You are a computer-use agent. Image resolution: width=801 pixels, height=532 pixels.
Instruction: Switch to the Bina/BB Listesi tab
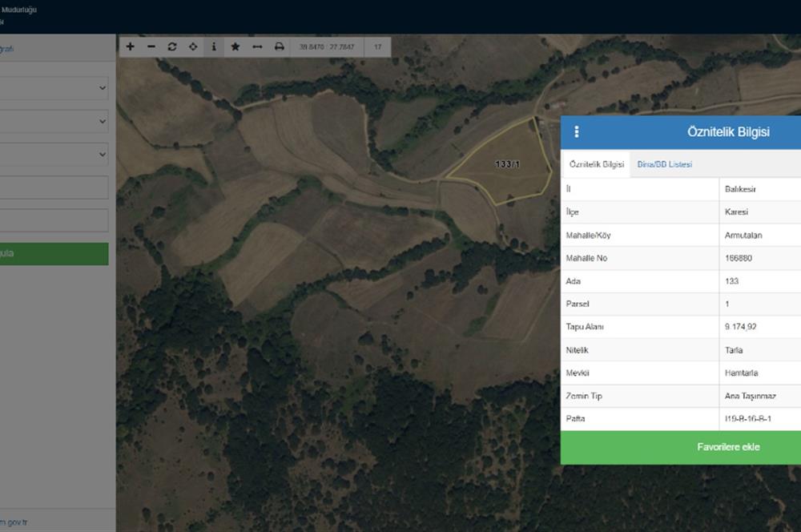665,164
